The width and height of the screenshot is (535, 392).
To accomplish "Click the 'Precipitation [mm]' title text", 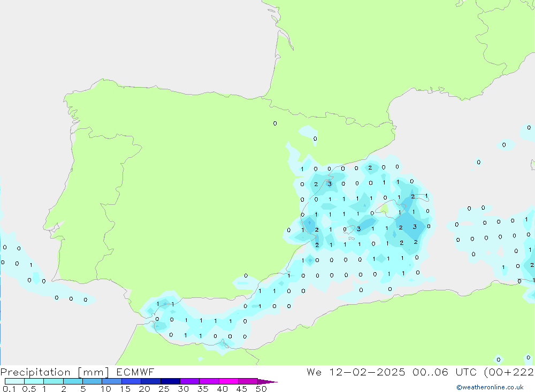I will pos(55,372).
